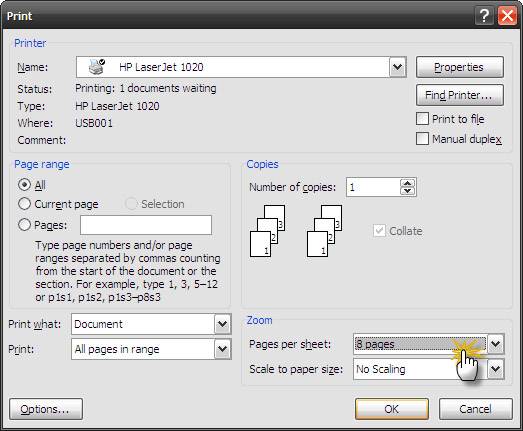Select Current page radio button

pos(24,204)
